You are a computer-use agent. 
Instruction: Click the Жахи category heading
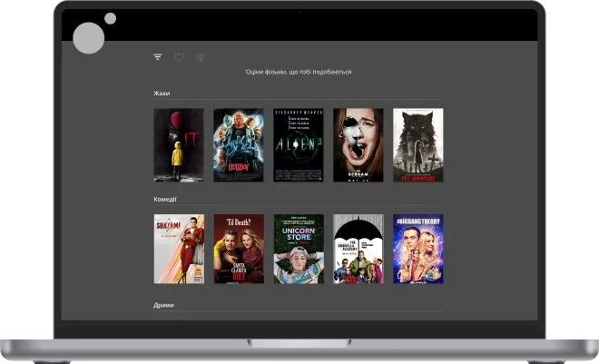tap(162, 93)
